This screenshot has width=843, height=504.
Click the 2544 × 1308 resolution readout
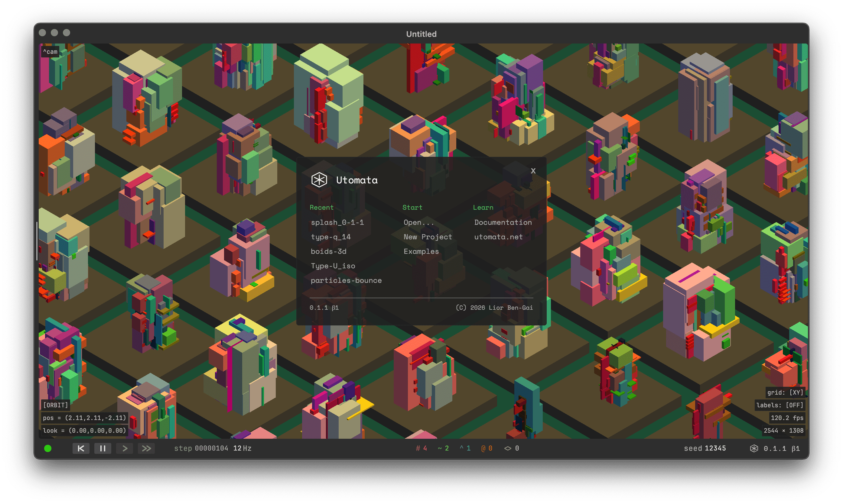point(783,430)
